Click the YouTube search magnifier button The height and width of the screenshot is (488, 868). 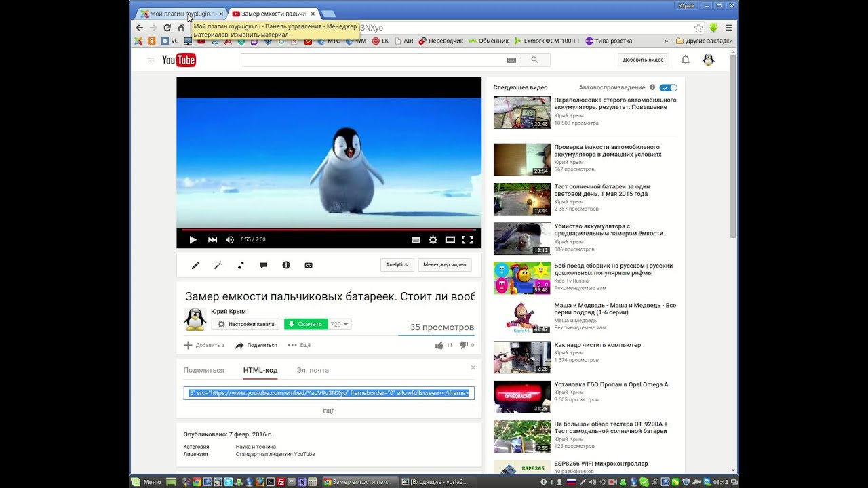534,60
